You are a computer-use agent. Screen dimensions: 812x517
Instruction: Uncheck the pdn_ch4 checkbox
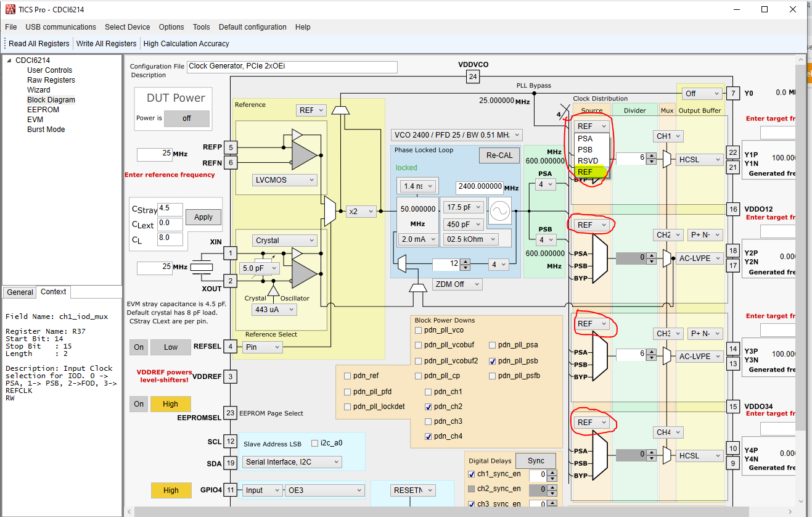pyautogui.click(x=429, y=436)
